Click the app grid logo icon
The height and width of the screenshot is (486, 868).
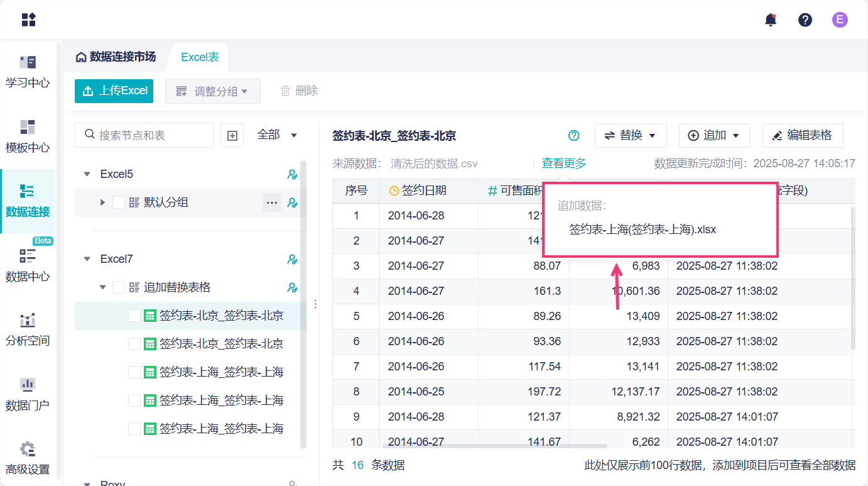point(29,19)
